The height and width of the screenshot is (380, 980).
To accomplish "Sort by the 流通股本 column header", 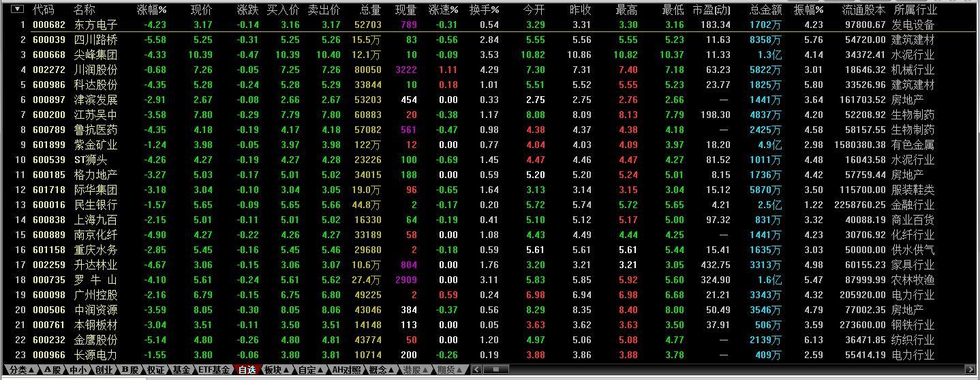I will coord(863,10).
